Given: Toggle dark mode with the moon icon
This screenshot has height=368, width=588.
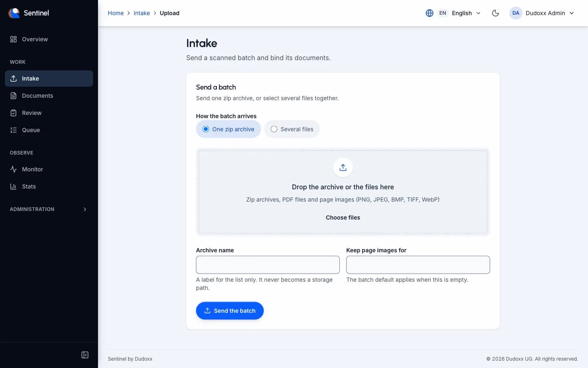Looking at the screenshot, I should (x=495, y=13).
